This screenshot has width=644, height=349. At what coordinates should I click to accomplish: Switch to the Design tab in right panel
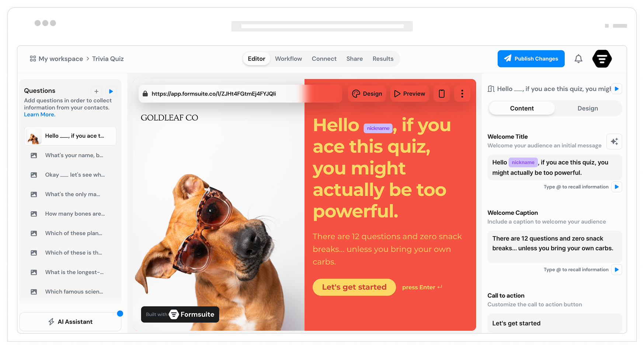(x=588, y=108)
